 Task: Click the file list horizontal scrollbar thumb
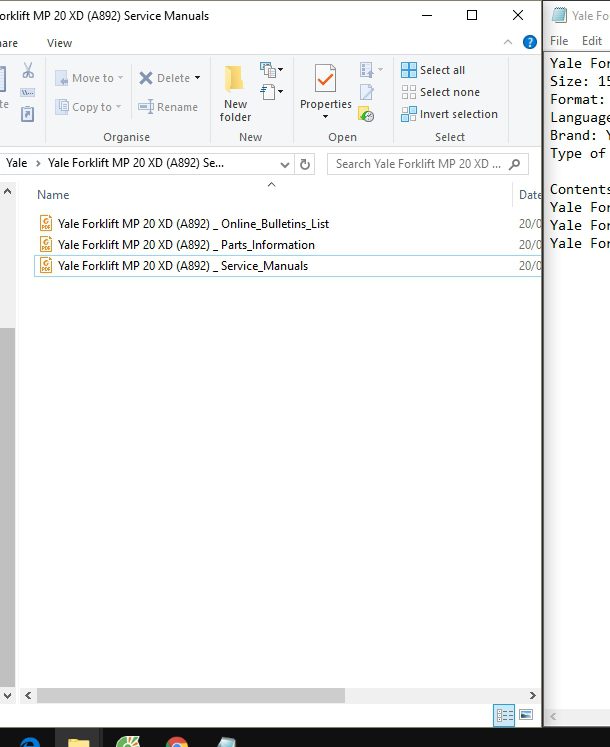[x=191, y=696]
